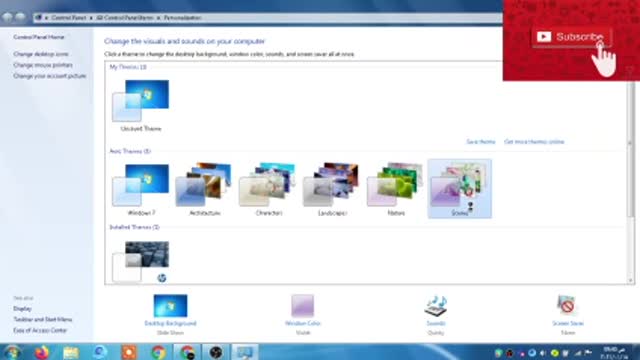Apply the Windows 7 Aero theme

[x=141, y=189]
